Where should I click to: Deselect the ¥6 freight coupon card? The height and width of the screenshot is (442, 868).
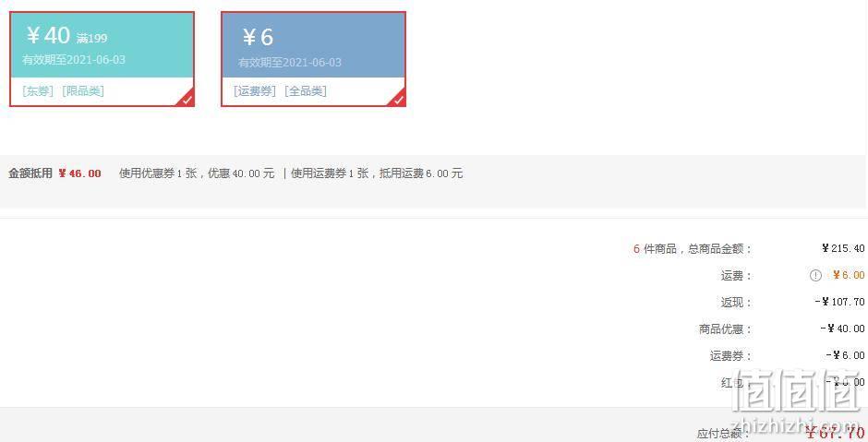pos(313,59)
